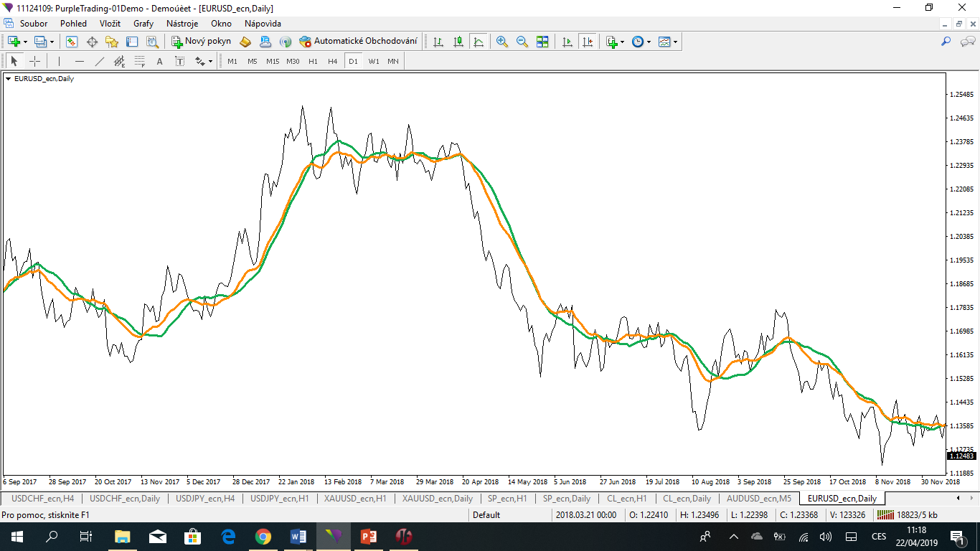Zoom in on the chart
The image size is (980, 551).
point(501,41)
